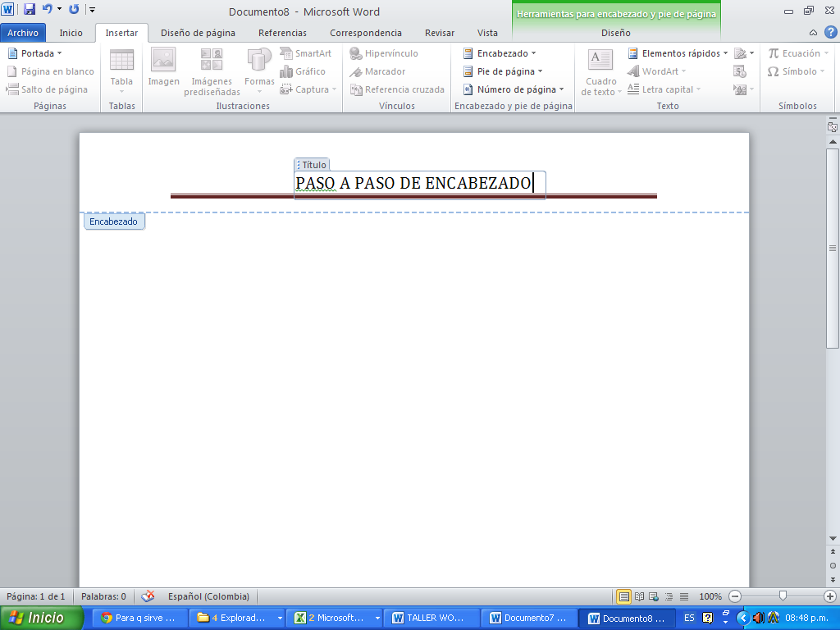Click the zoom in plus button

[x=830, y=596]
